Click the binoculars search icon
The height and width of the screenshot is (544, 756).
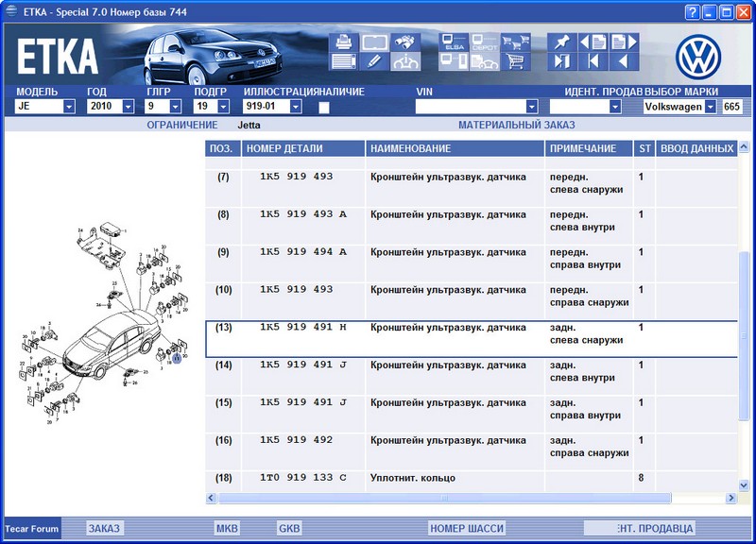405,42
